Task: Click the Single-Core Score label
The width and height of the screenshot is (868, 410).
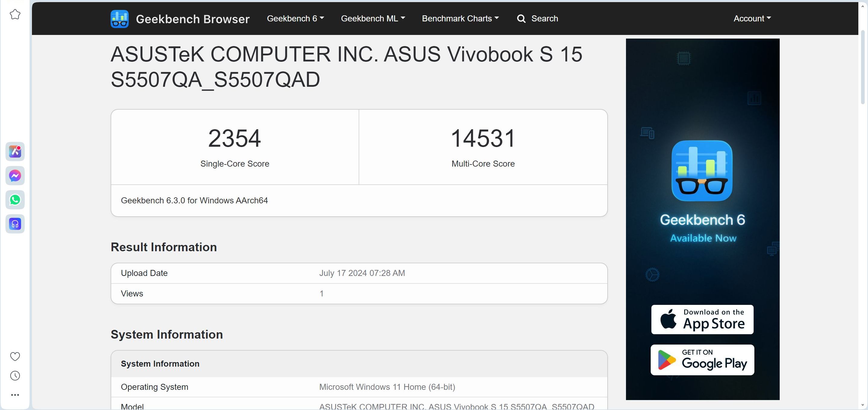Action: coord(234,164)
